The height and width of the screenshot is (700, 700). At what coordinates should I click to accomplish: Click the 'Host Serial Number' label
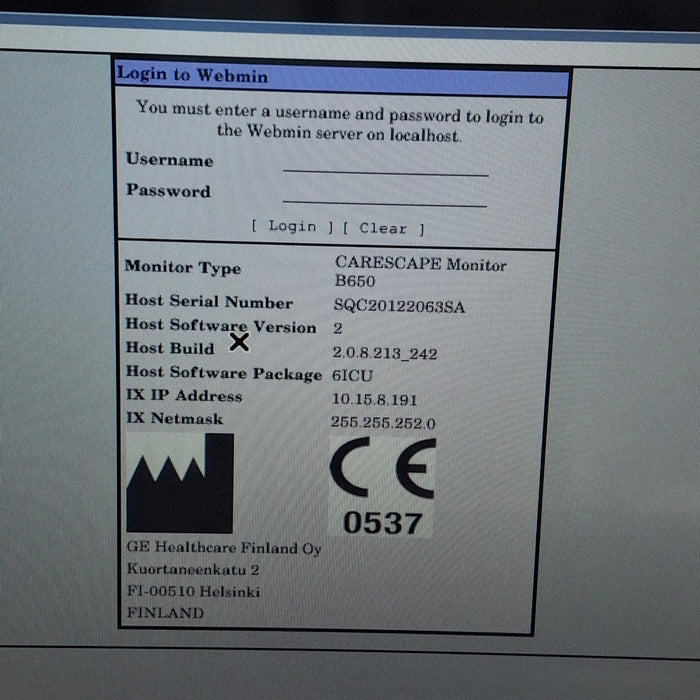tap(209, 301)
